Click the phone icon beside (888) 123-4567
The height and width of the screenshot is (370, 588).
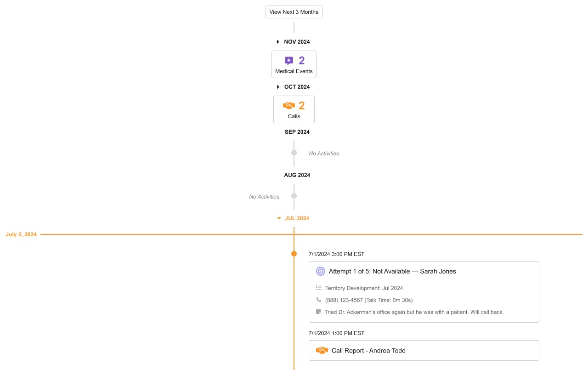coord(319,300)
